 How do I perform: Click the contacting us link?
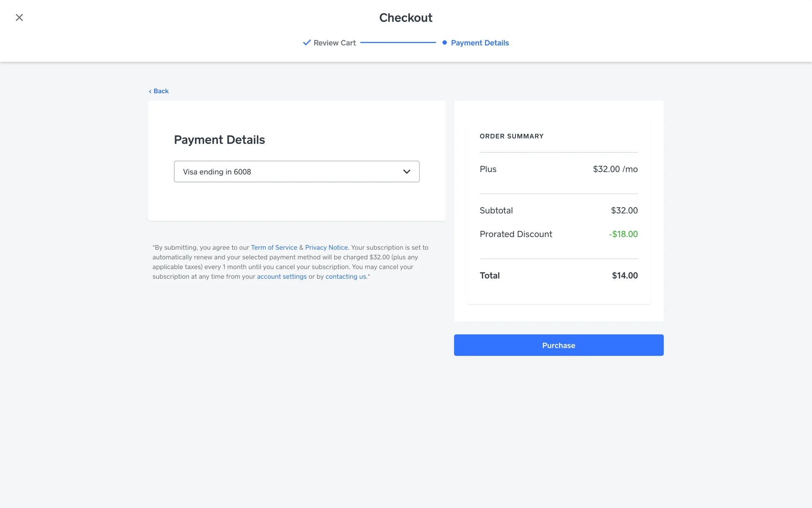click(346, 276)
